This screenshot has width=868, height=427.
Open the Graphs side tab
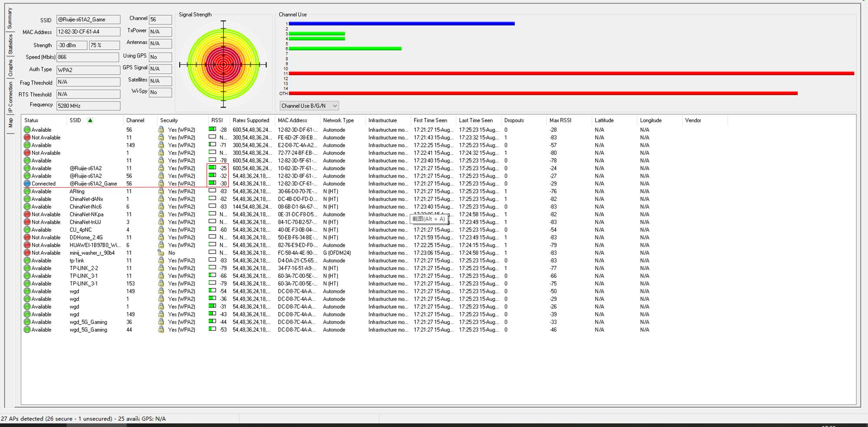click(x=10, y=68)
